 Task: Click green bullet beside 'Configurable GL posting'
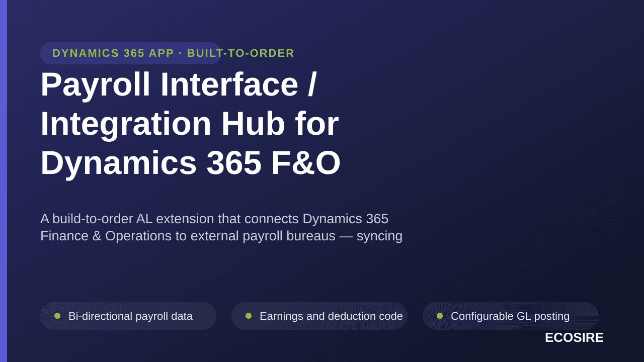point(440,316)
